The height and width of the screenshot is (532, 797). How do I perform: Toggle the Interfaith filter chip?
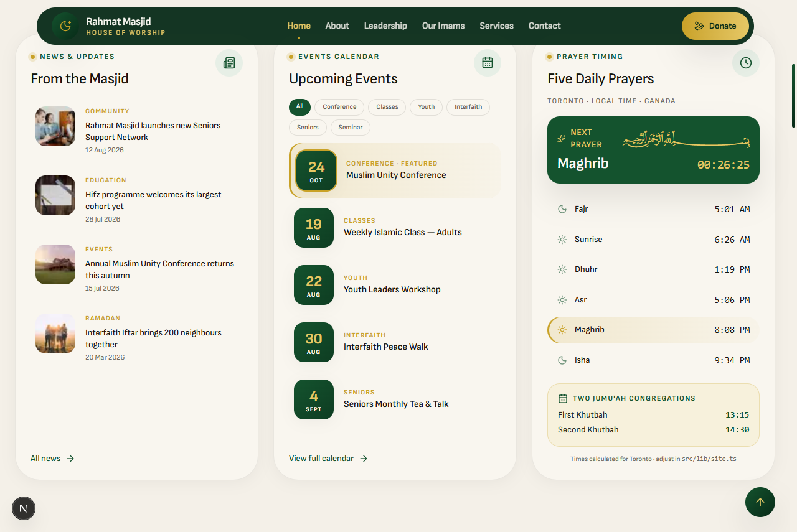(x=468, y=107)
